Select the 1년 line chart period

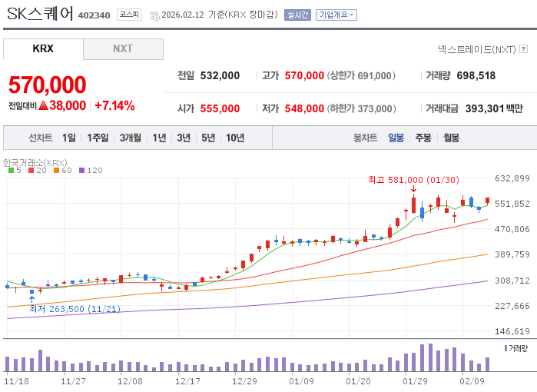159,138
